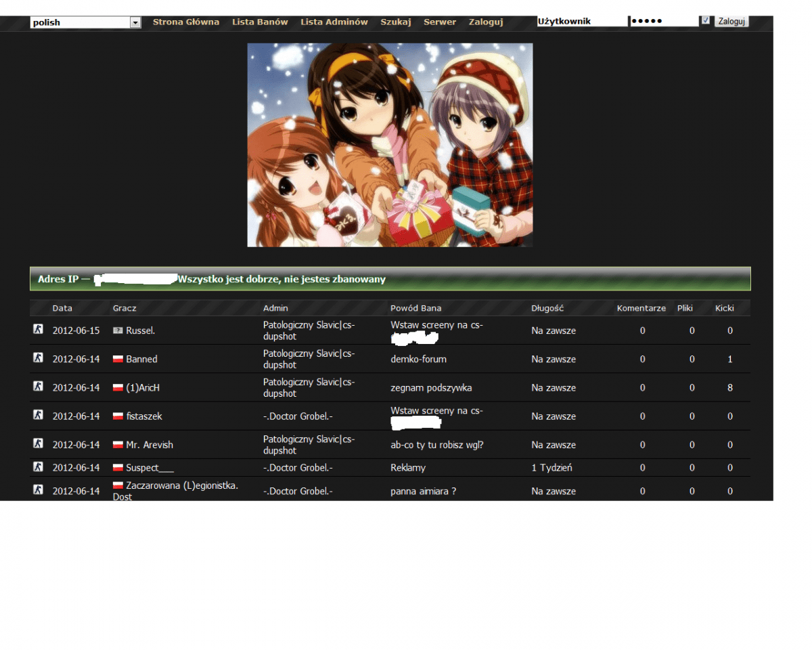Select player Zaczarowana (L)egionistka. Dost
812x650 pixels.
(x=176, y=491)
